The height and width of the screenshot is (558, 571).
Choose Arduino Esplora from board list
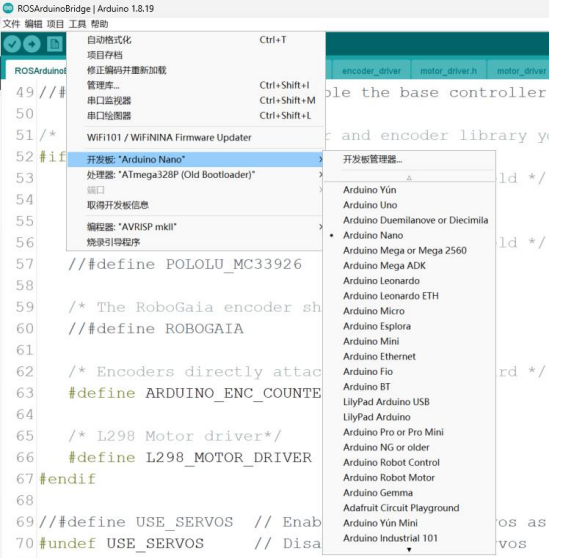[x=409, y=326]
